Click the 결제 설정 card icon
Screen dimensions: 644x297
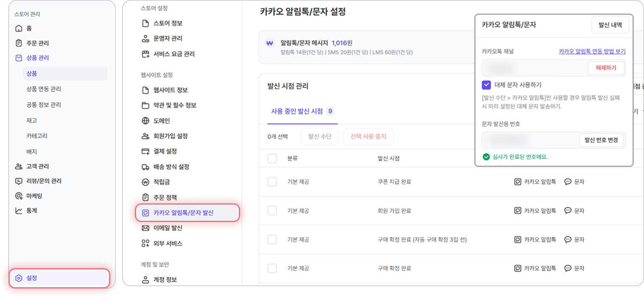tap(146, 151)
